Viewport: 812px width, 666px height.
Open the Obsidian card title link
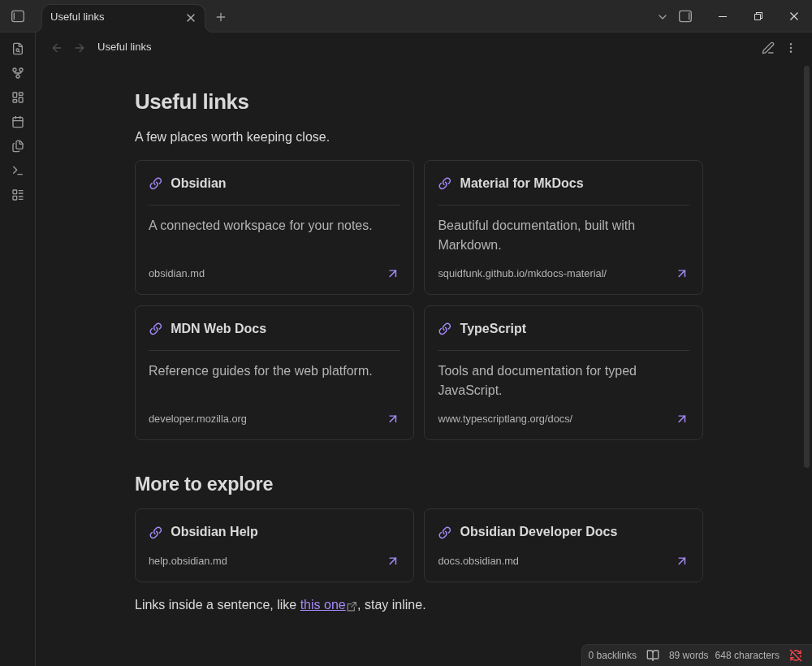point(198,184)
